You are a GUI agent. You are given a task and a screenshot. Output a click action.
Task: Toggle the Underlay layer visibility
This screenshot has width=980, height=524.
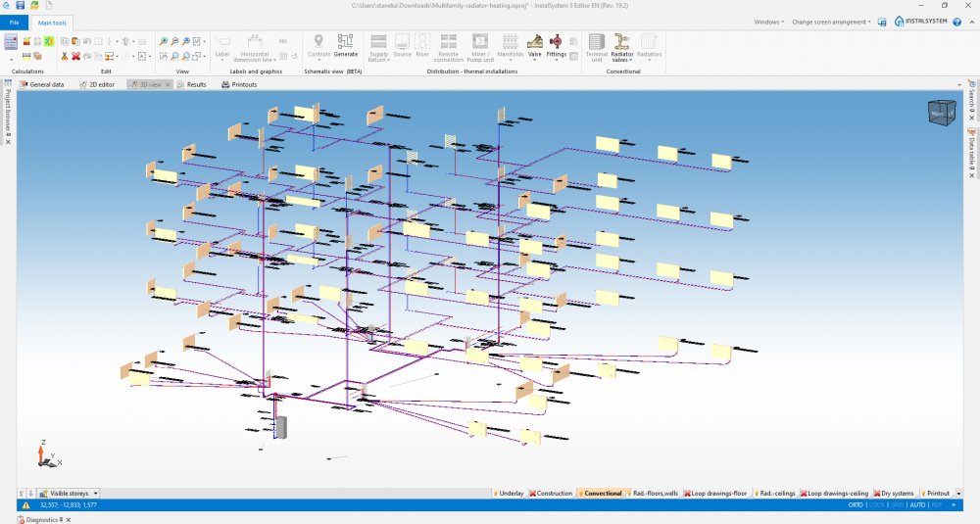click(508, 494)
